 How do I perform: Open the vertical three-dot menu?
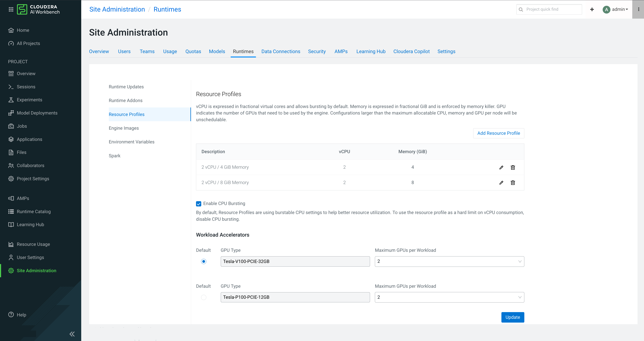[x=639, y=9]
